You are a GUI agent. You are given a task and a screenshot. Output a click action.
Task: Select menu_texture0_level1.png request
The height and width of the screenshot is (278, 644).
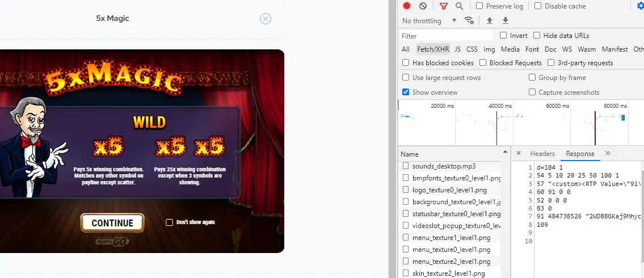449,250
